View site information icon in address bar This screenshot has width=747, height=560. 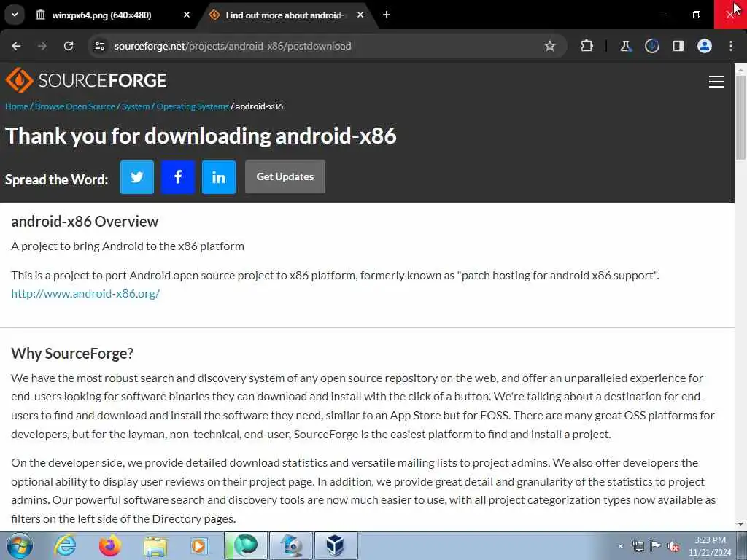(99, 46)
